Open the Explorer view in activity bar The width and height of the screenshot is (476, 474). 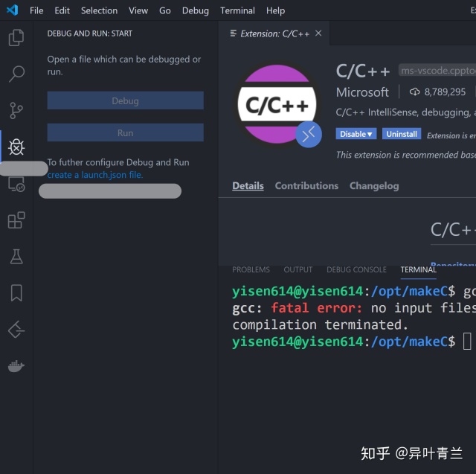pos(16,38)
